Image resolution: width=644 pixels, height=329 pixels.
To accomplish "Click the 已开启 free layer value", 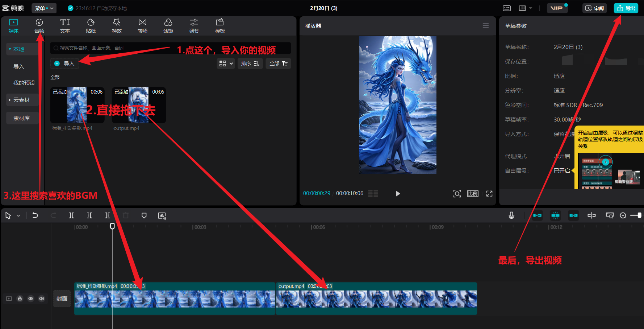I will 562,170.
